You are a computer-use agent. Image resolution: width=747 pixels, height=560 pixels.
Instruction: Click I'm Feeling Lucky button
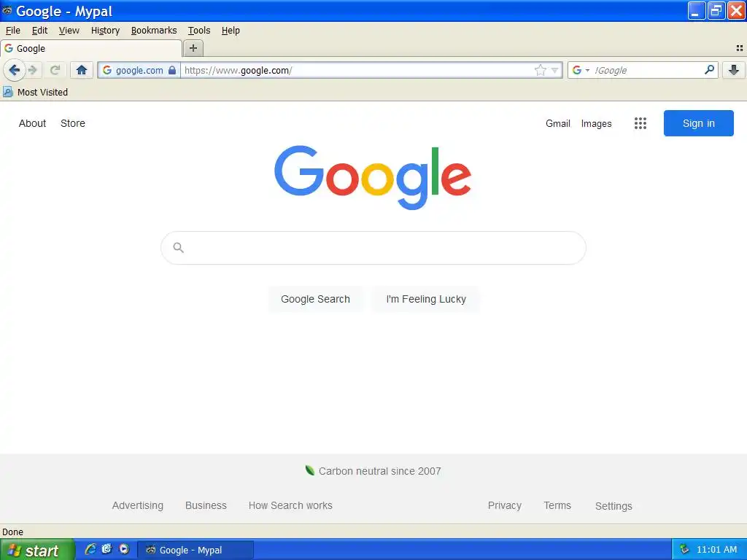click(x=426, y=299)
